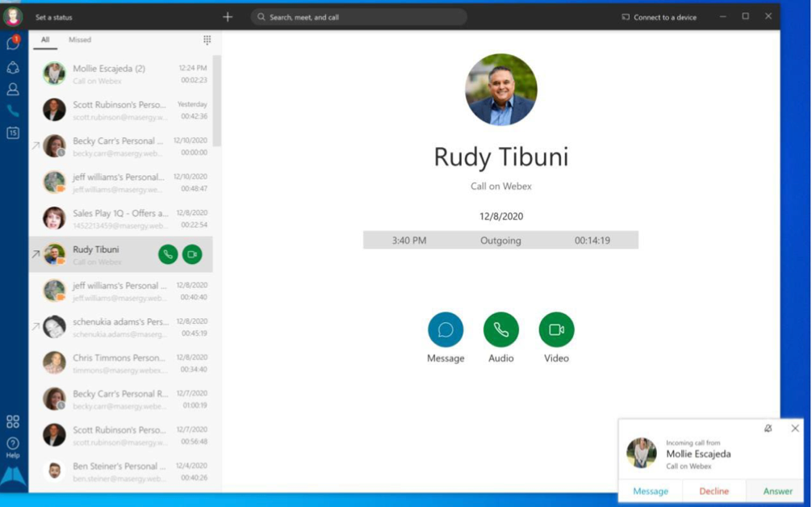Open the Teams icon in sidebar
The width and height of the screenshot is (812, 507).
point(13,67)
